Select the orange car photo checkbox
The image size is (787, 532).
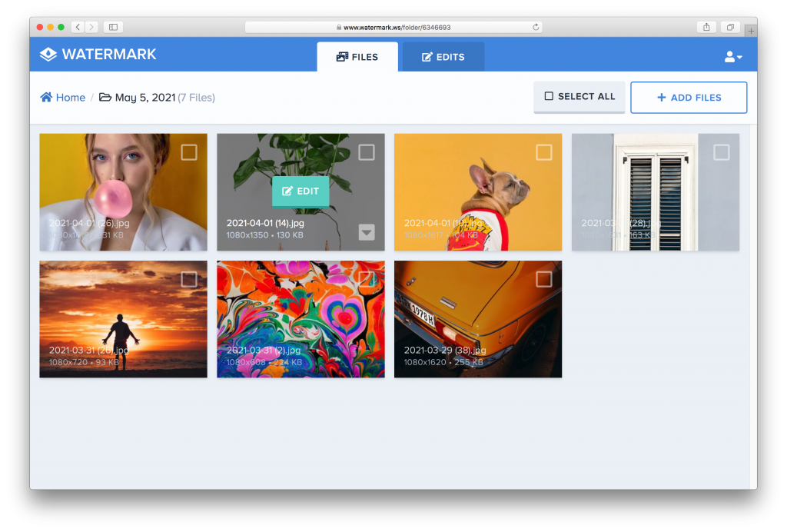click(544, 279)
